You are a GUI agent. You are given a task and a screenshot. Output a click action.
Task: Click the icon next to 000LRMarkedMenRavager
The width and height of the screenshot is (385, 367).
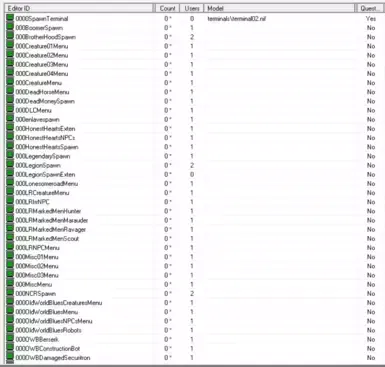[x=10, y=229]
